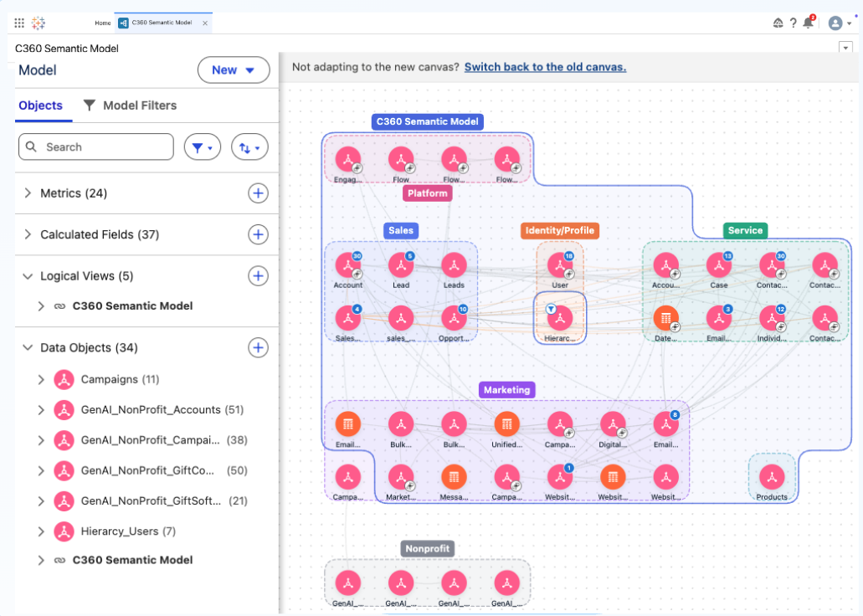
Task: Open the New dropdown button
Action: click(234, 70)
